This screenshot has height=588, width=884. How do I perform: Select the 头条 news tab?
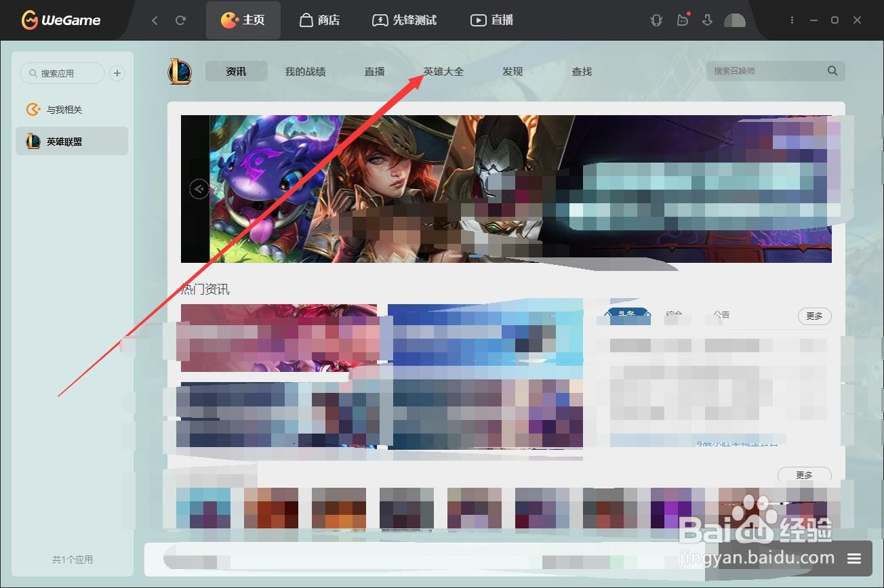point(627,315)
